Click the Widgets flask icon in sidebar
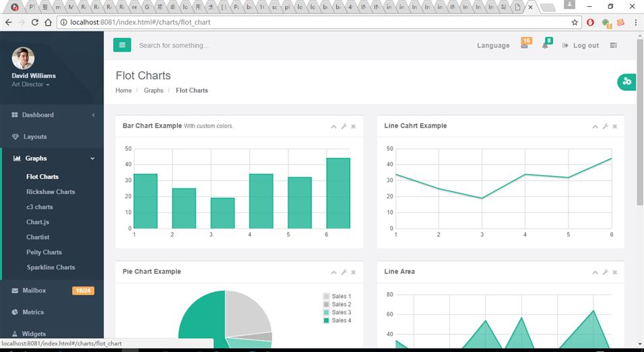This screenshot has height=352, width=644. 15,334
